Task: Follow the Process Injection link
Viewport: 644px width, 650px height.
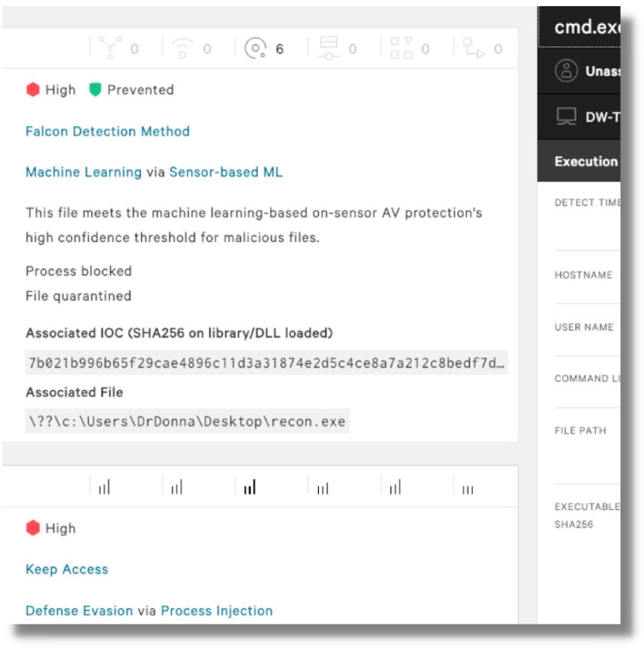Action: coord(217,611)
